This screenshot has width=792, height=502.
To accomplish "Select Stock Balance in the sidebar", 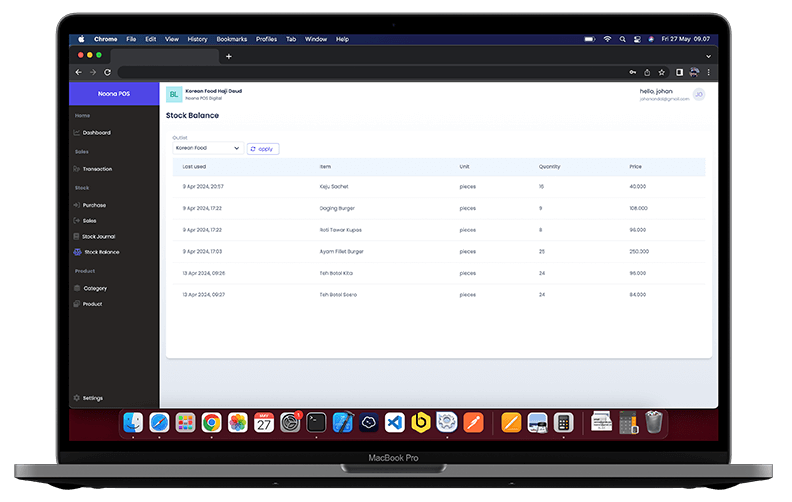I will 101,252.
